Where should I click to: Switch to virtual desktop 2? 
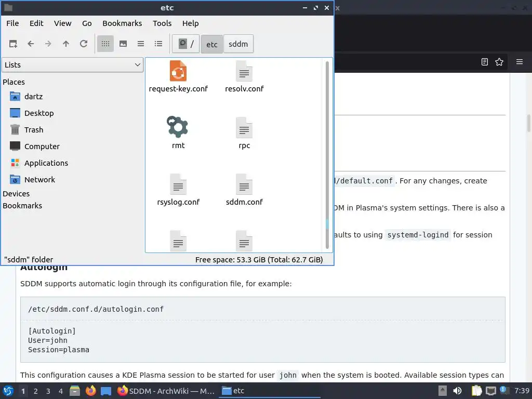(36, 391)
